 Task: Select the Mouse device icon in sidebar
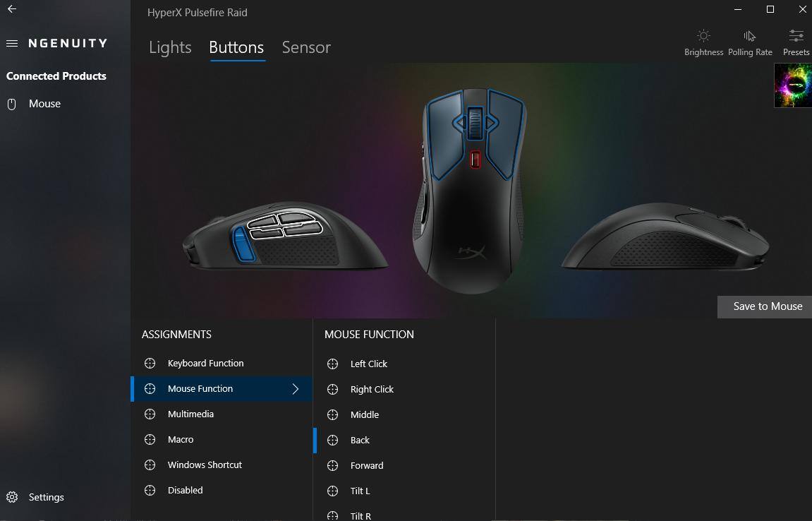click(x=11, y=104)
